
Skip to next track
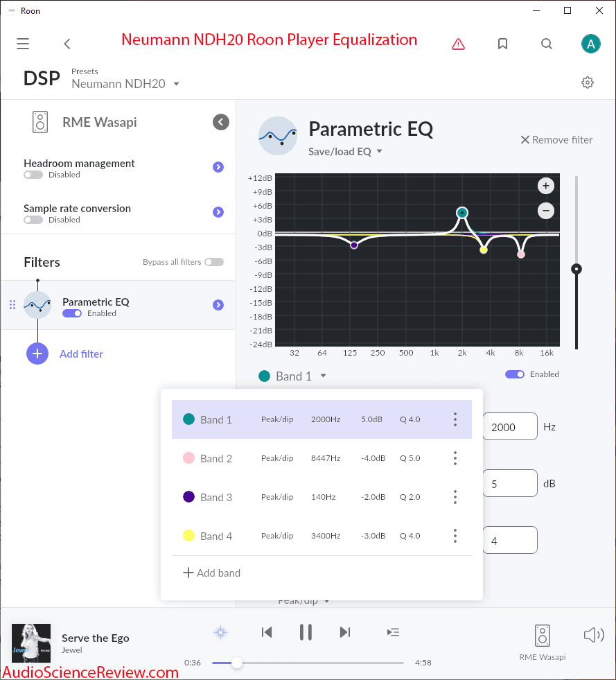pyautogui.click(x=344, y=632)
